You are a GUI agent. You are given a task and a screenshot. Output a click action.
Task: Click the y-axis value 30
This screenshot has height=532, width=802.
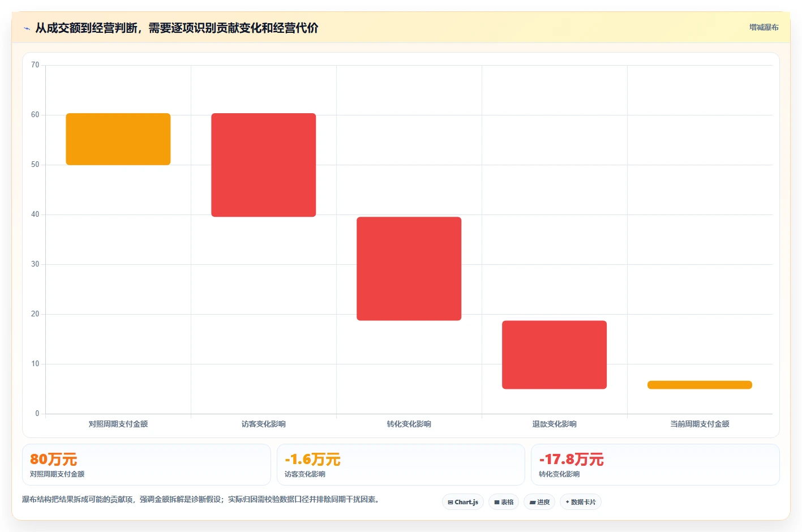(35, 264)
